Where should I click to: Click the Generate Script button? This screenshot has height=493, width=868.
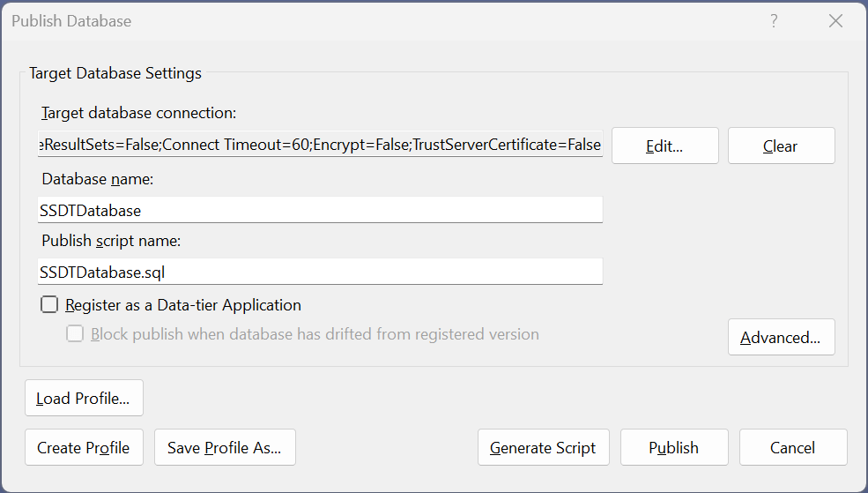[x=543, y=448]
